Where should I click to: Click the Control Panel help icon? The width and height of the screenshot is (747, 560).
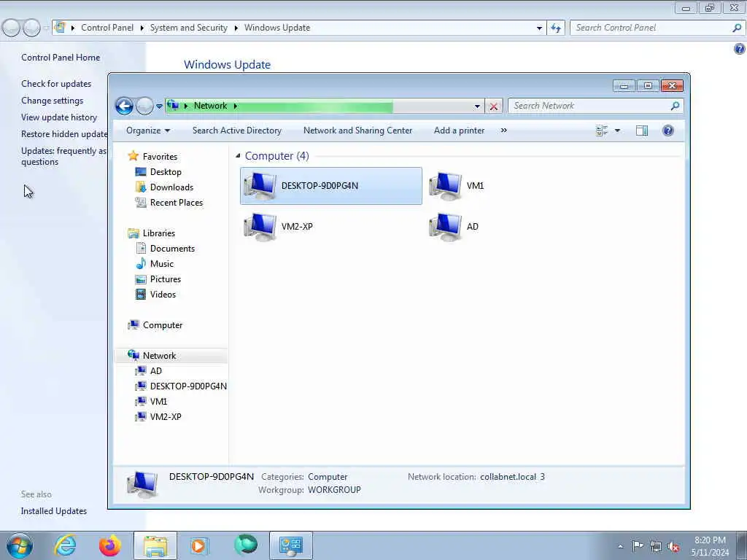tap(740, 49)
